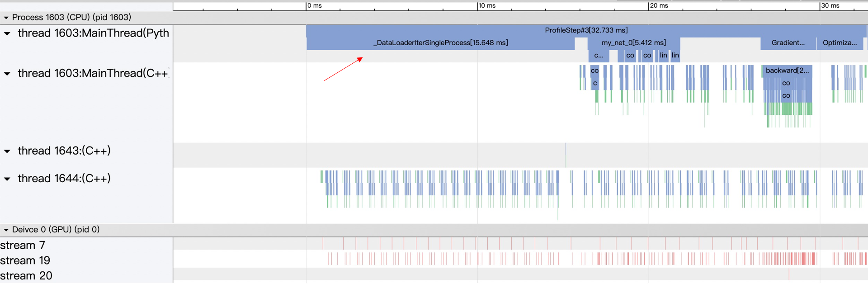Click the 20 ms mark on the time ruler
The height and width of the screenshot is (284, 868).
658,6
